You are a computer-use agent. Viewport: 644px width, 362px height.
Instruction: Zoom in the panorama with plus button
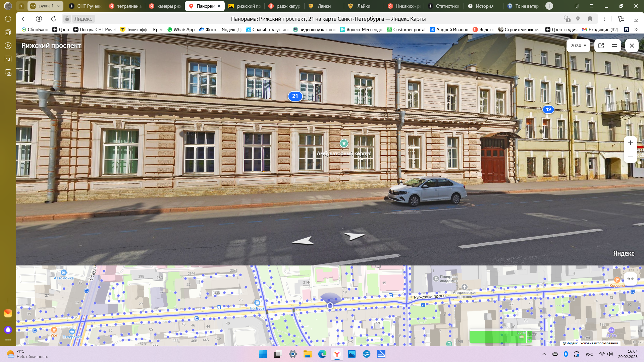coord(630,143)
